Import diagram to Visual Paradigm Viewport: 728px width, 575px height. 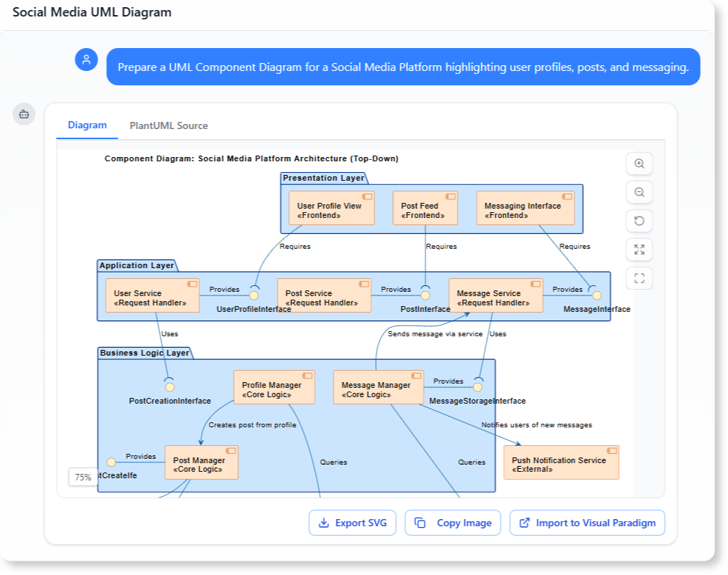[x=587, y=523]
